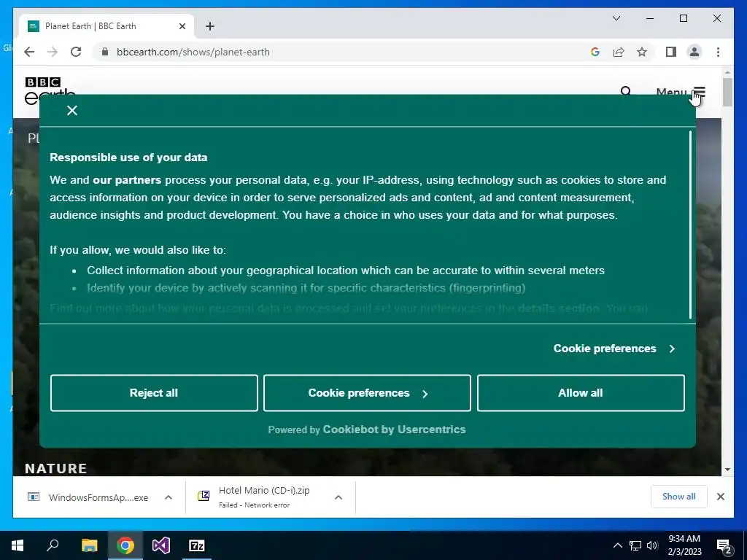747x560 pixels.
Task: Open the tab search dropdown arrow
Action: click(x=616, y=18)
